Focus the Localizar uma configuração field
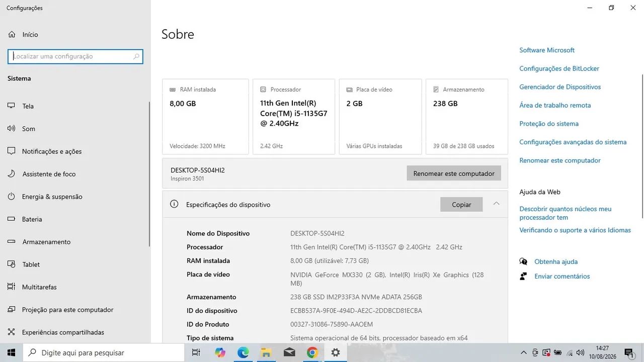 pyautogui.click(x=75, y=56)
